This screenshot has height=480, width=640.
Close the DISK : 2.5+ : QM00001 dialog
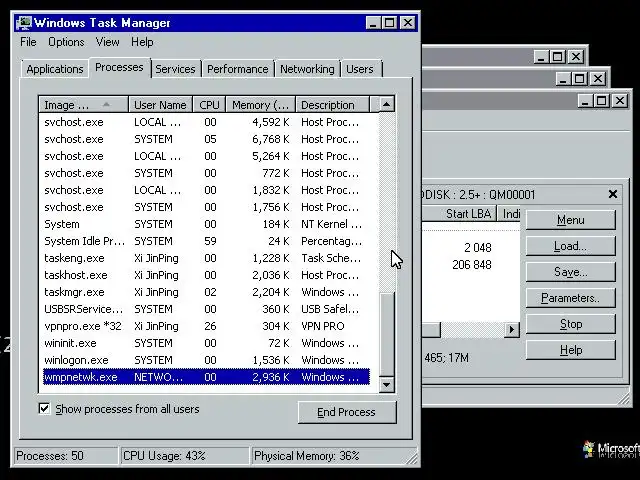pyautogui.click(x=613, y=194)
